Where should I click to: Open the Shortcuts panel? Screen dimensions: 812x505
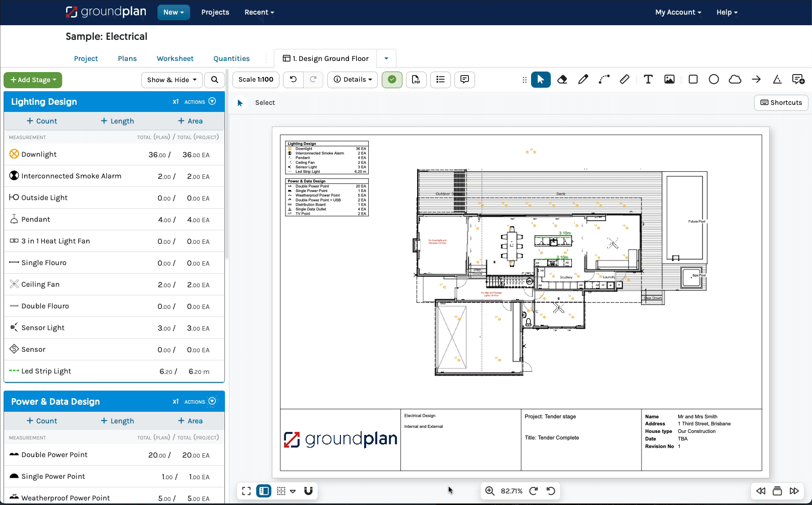tap(781, 103)
